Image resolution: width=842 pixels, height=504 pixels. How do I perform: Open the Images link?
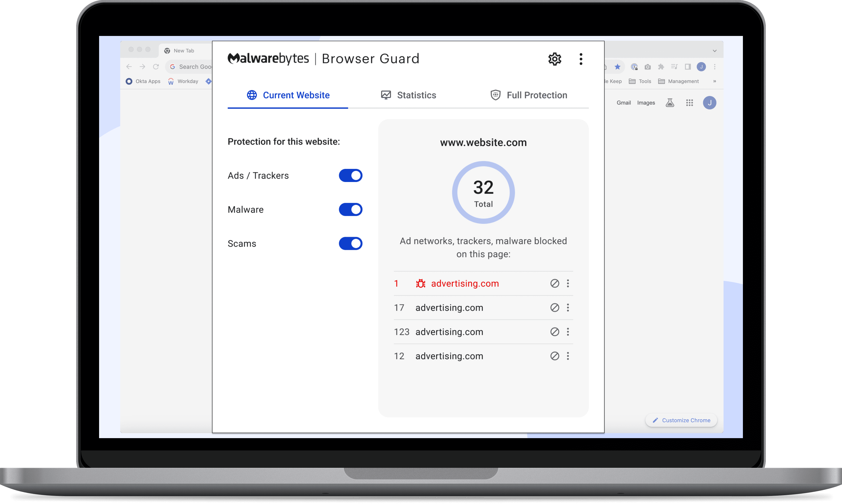[646, 103]
